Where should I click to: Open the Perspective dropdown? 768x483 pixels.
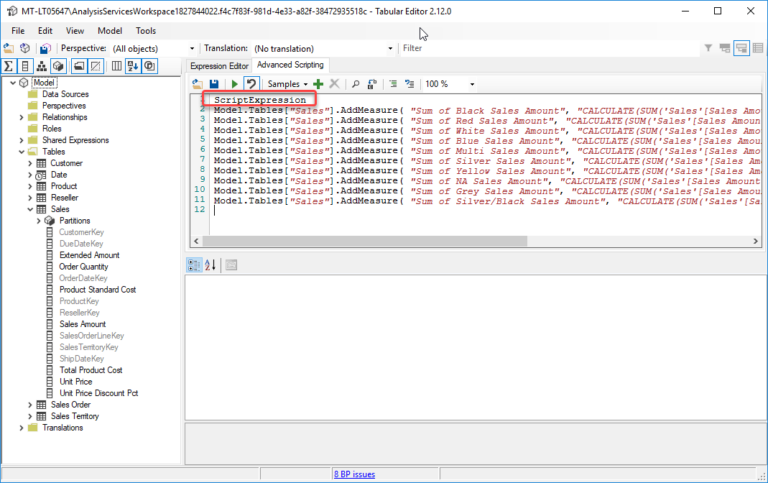pos(192,48)
